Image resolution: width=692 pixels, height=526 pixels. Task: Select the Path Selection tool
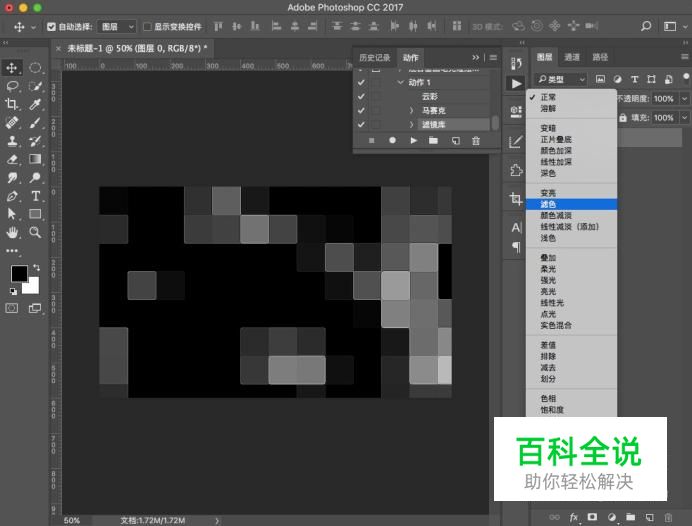(x=12, y=214)
